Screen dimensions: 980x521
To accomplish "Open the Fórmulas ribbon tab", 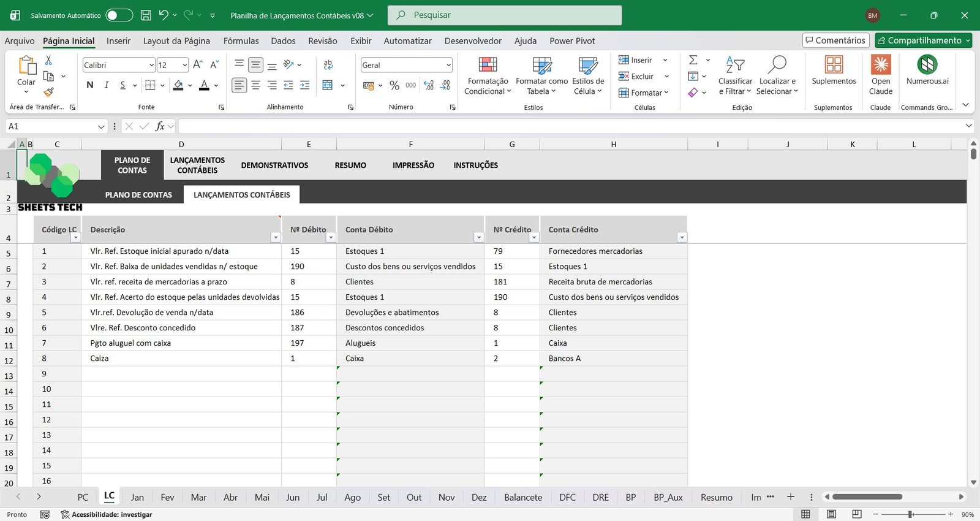I will 241,41.
